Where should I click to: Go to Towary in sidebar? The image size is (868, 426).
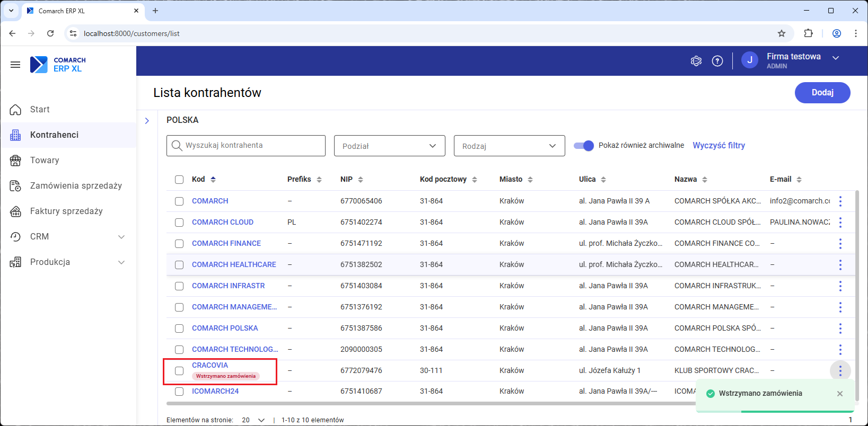point(45,161)
